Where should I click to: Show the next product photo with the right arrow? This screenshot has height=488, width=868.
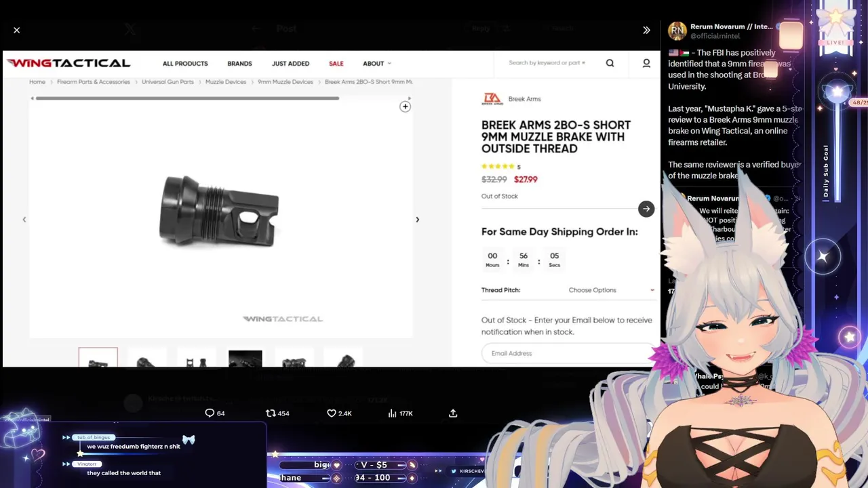point(417,220)
